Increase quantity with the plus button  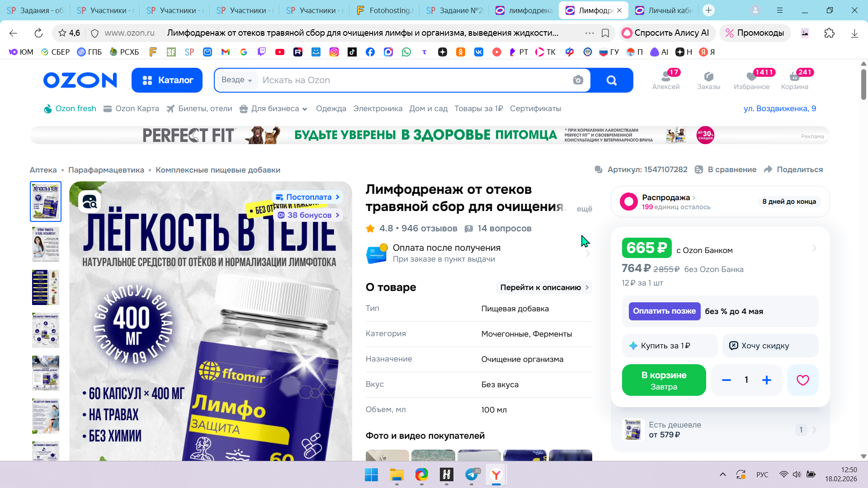pyautogui.click(x=766, y=380)
